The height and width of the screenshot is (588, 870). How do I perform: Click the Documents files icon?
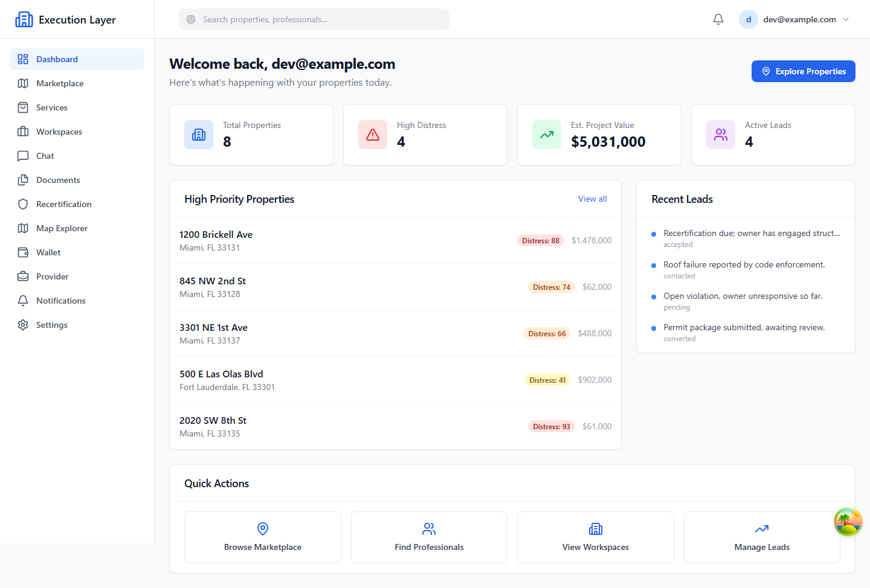tap(23, 180)
